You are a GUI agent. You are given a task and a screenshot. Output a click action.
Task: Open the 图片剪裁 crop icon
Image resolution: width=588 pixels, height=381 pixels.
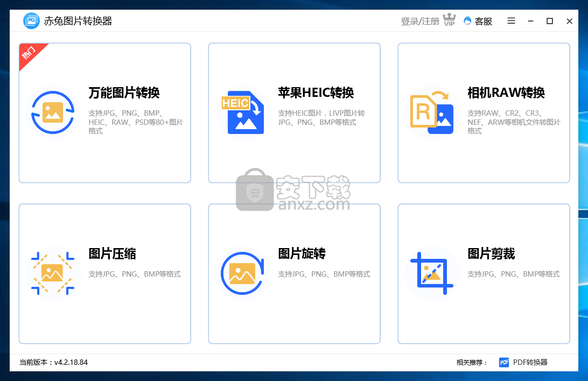pos(432,273)
